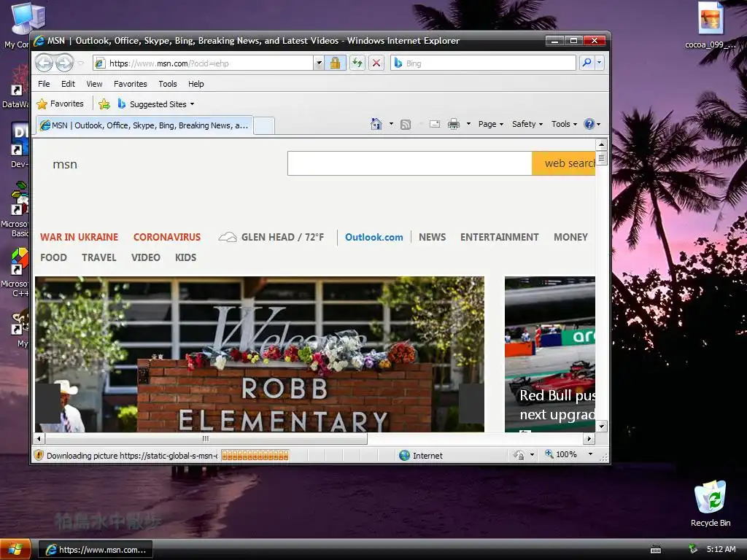Open TRAVEL section link

coord(99,257)
